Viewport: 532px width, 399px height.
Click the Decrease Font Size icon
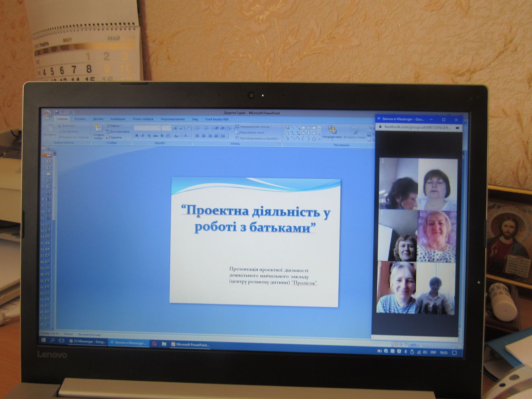181,128
